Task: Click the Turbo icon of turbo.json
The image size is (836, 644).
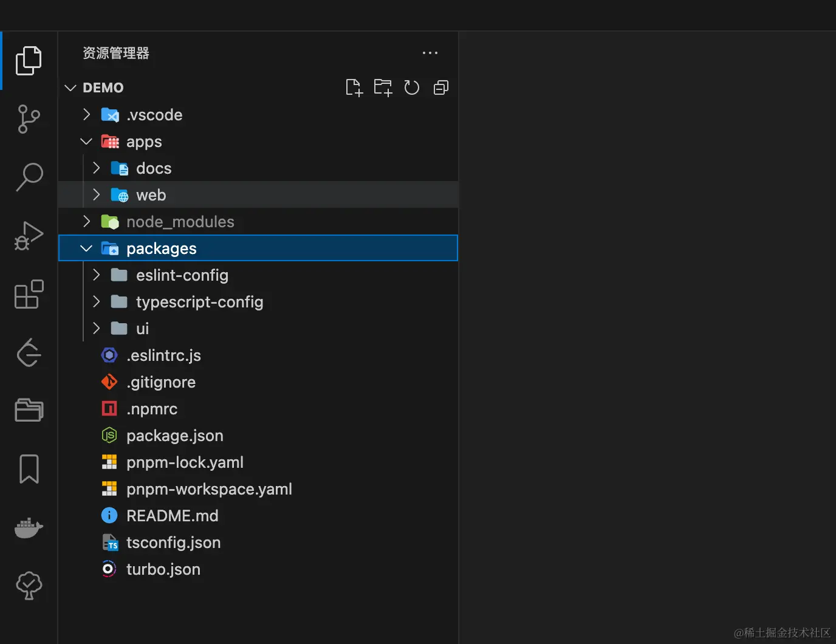Action: point(109,569)
